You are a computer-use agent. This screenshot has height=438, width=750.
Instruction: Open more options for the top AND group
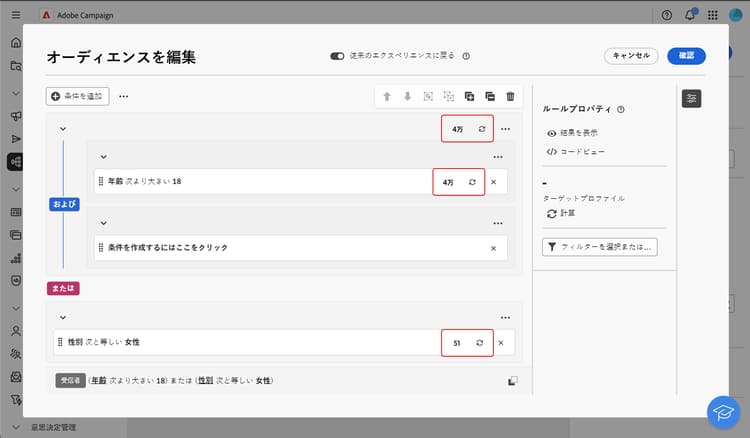pyautogui.click(x=506, y=129)
